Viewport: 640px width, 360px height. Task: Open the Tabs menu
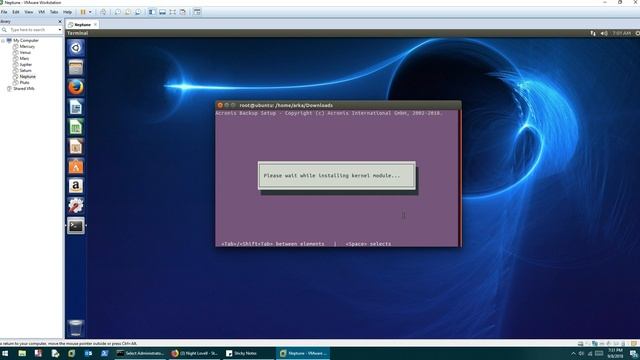coord(54,12)
